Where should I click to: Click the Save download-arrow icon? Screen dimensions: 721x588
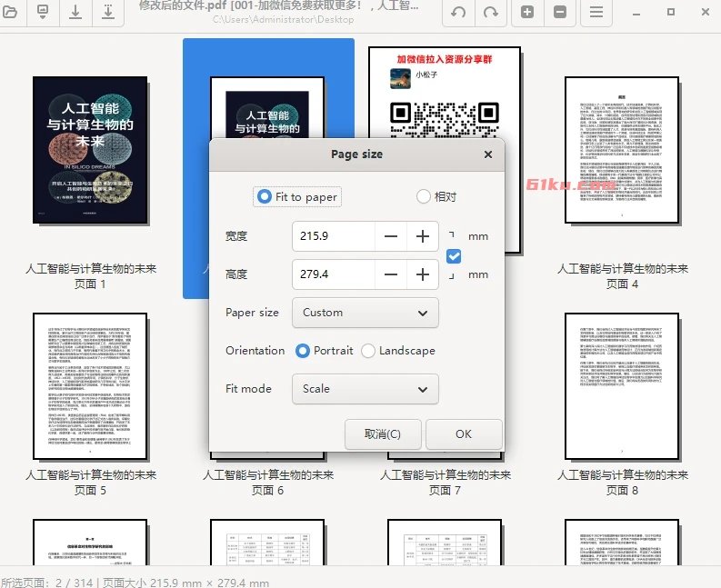coord(75,12)
